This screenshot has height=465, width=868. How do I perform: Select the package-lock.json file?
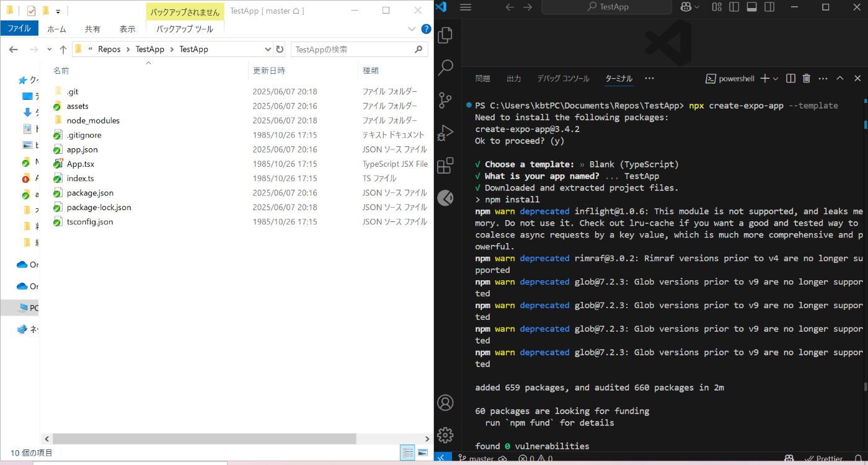tap(99, 207)
